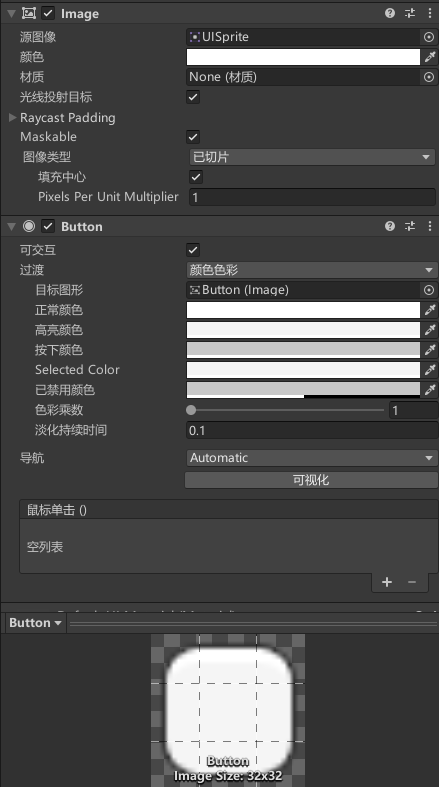The image size is (439, 787).
Task: Open the 过渡 dropdown set to 颜色色彩
Action: tap(312, 270)
